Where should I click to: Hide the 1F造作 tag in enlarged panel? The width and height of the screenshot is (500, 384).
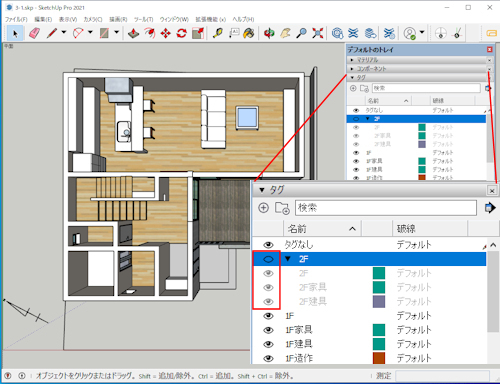click(x=268, y=358)
